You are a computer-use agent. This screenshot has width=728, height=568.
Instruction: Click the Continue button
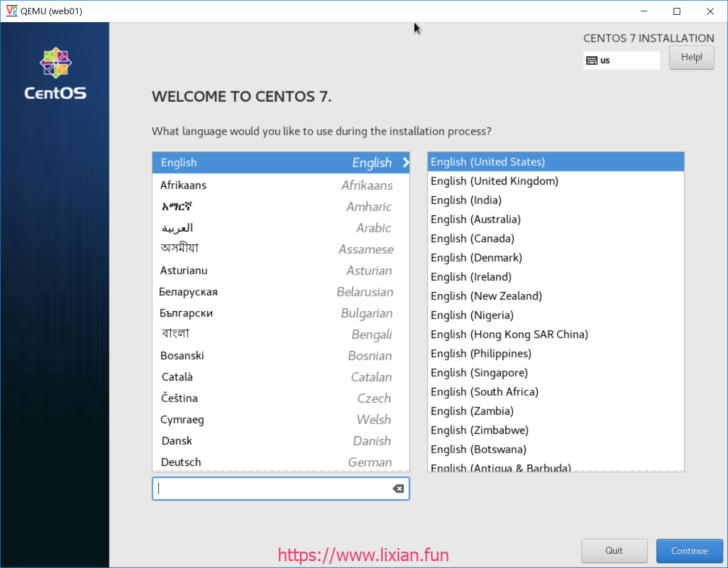(x=689, y=551)
